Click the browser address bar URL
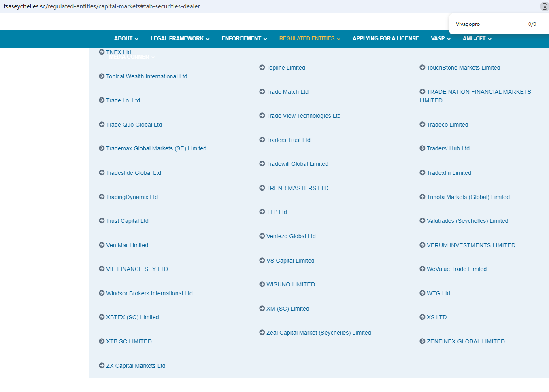 click(102, 6)
